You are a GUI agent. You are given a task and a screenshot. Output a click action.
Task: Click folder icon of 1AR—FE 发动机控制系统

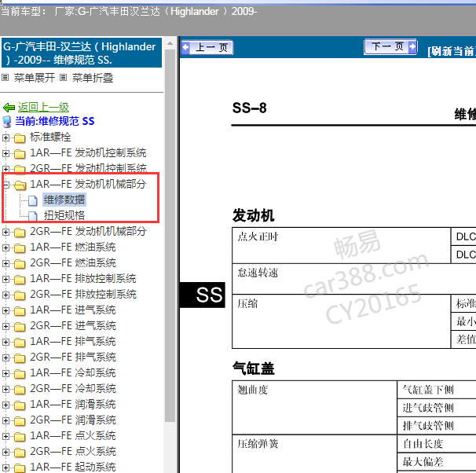pyautogui.click(x=20, y=154)
